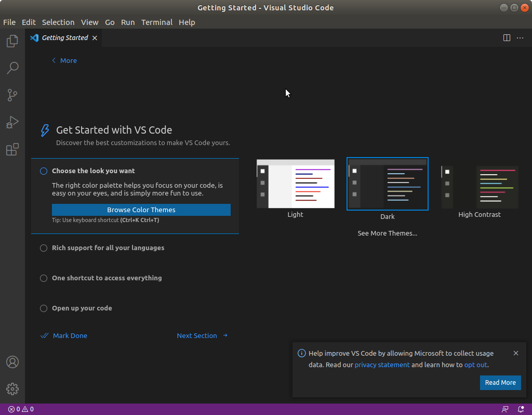Open the Run menu

click(x=128, y=22)
